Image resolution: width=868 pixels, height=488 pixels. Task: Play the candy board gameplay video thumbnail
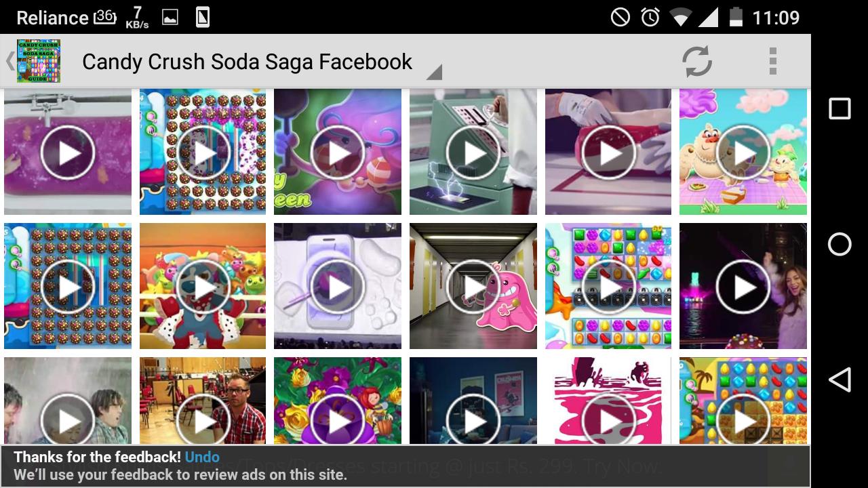[608, 286]
